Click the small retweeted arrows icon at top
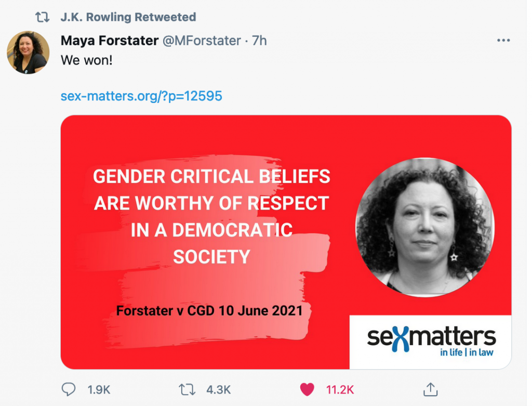 42,17
